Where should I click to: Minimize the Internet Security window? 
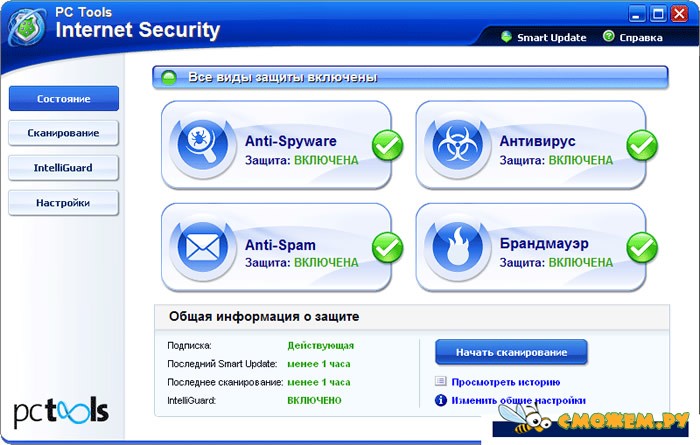pos(637,14)
